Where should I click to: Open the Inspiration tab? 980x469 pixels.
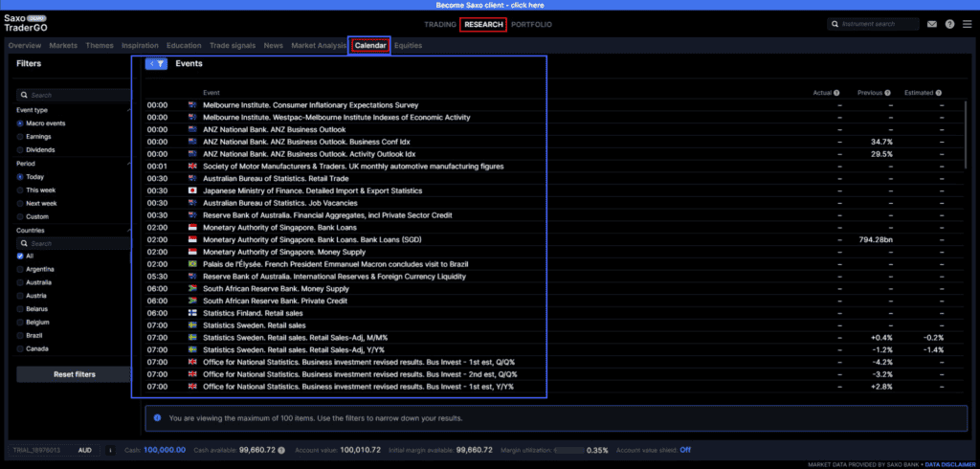(x=140, y=46)
